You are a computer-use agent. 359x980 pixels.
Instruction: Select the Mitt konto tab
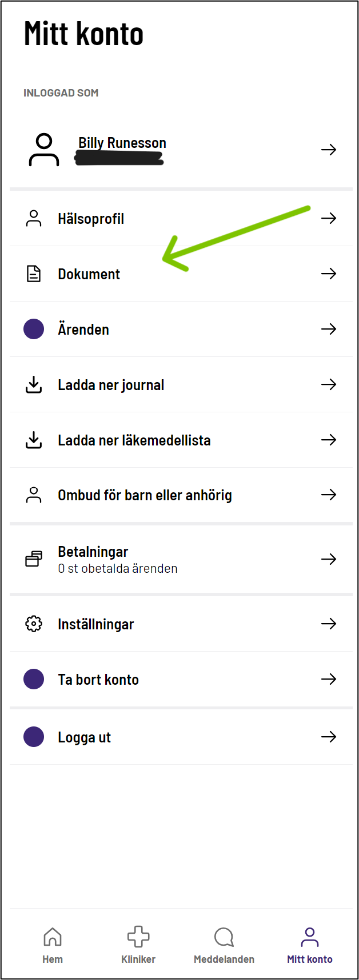point(309,945)
